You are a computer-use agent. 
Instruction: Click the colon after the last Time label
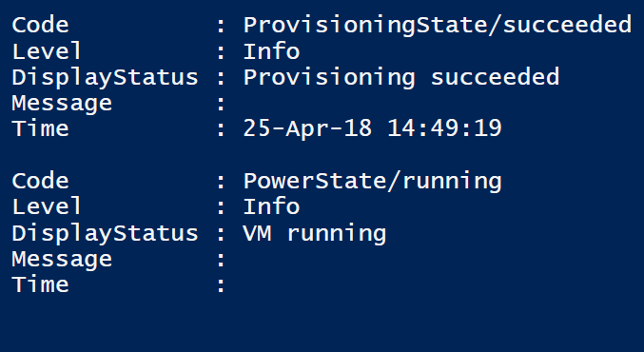point(221,285)
